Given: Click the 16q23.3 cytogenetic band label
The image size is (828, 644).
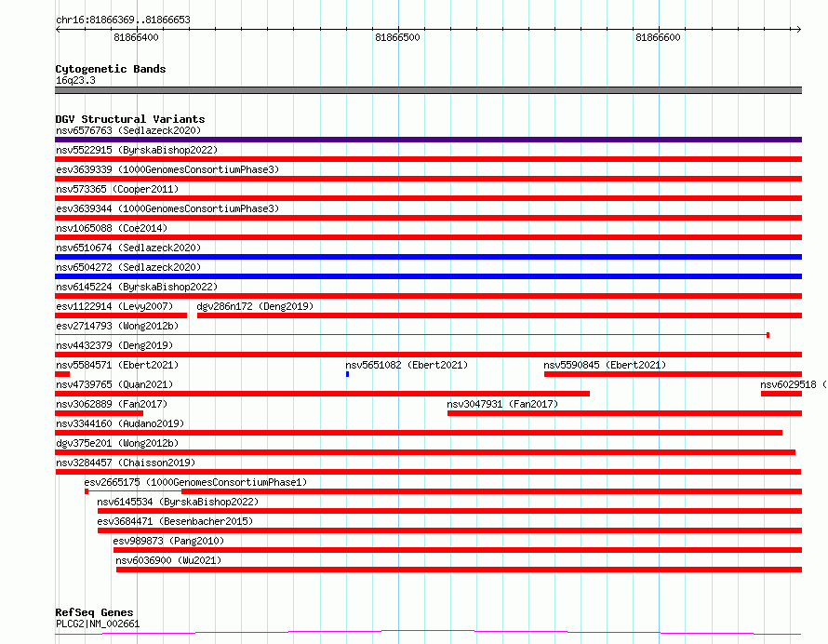Looking at the screenshot, I should (75, 80).
